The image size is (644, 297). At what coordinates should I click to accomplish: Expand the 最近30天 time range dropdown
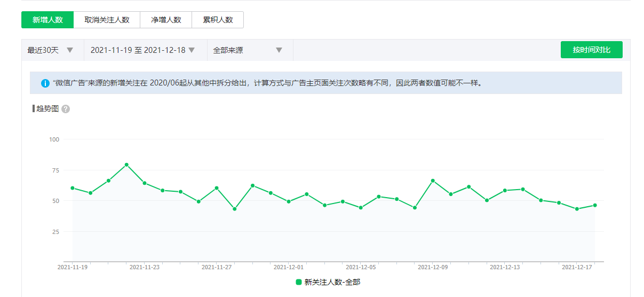52,50
